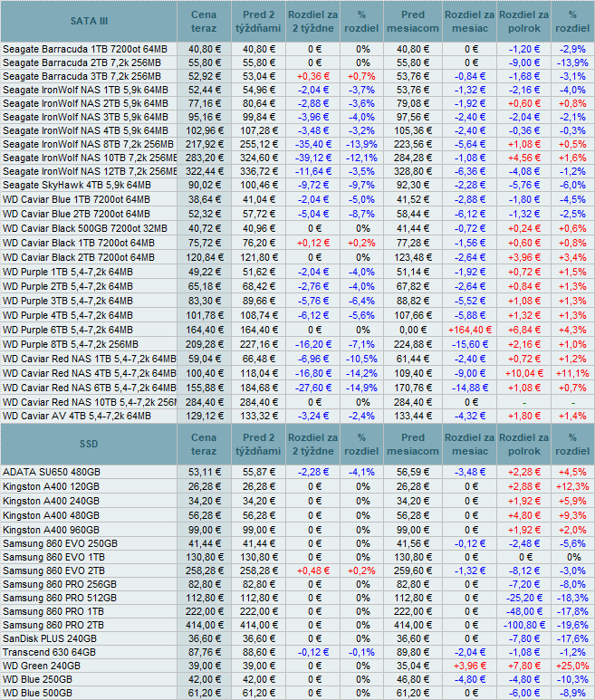Click WD Green 240GB product name
The height and width of the screenshot is (700, 595).
(x=42, y=666)
